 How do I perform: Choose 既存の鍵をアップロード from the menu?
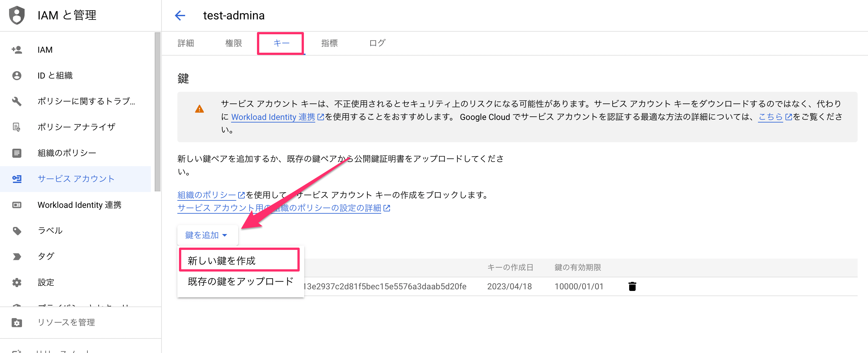tap(240, 281)
